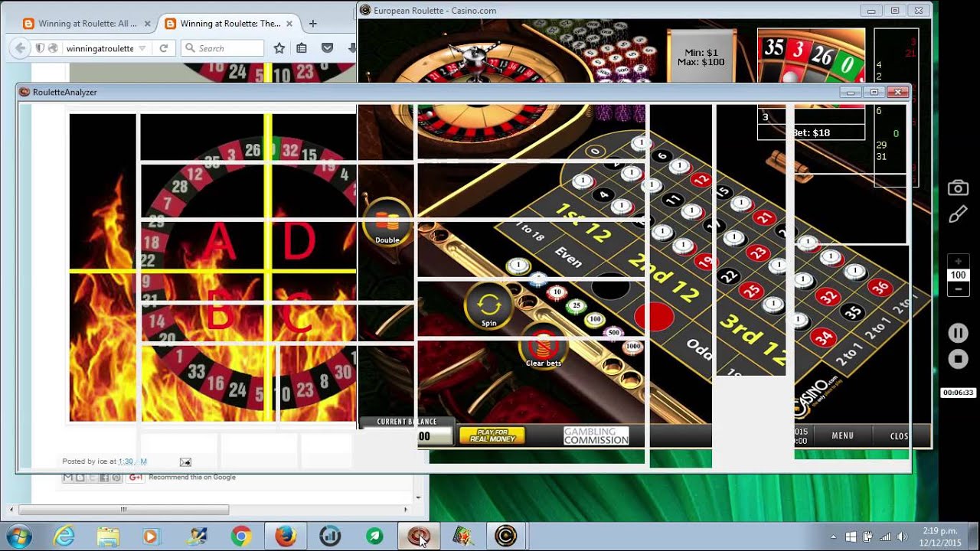This screenshot has height=551, width=980.
Task: Click the post time link '1:30'
Action: point(126,461)
